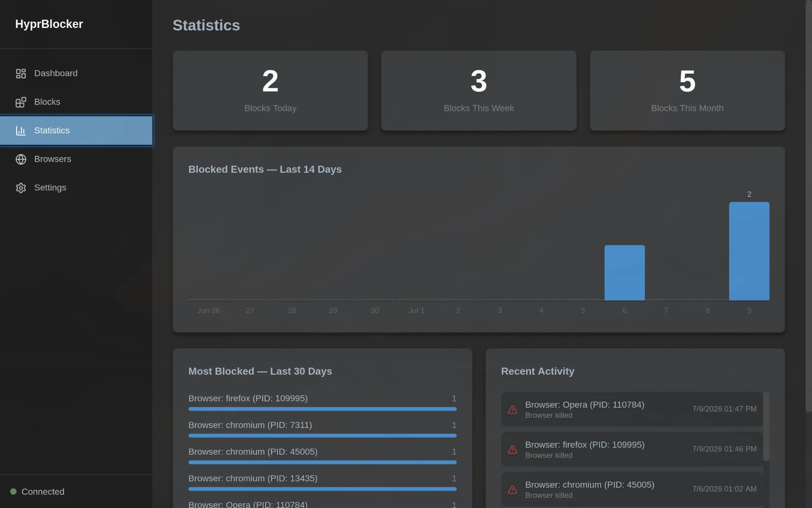812x508 pixels.
Task: Select the Statistics menu item
Action: coord(76,130)
